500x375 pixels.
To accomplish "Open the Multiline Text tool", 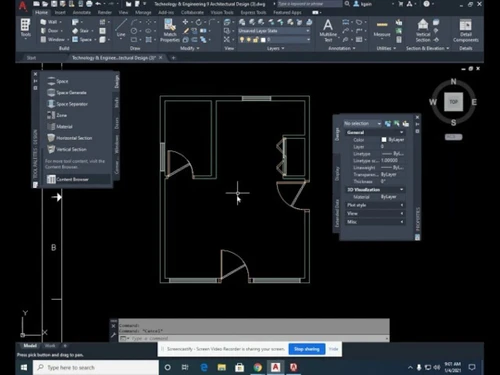I will tap(328, 30).
